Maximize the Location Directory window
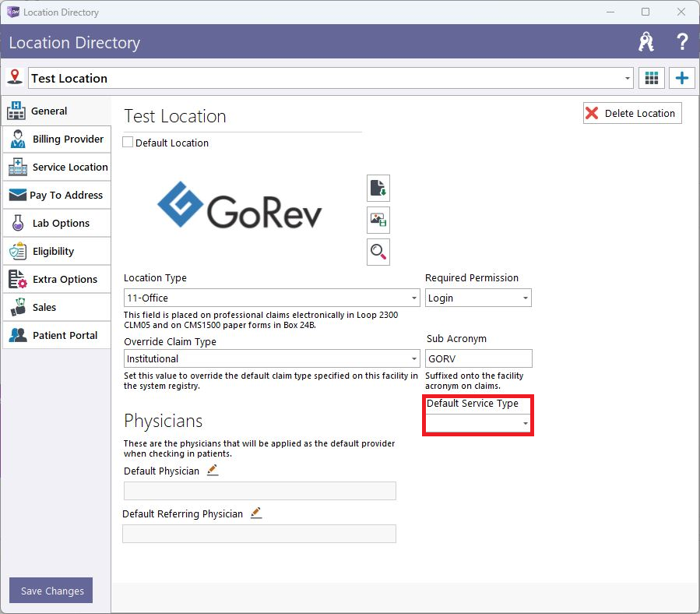The image size is (700, 614). click(x=645, y=12)
